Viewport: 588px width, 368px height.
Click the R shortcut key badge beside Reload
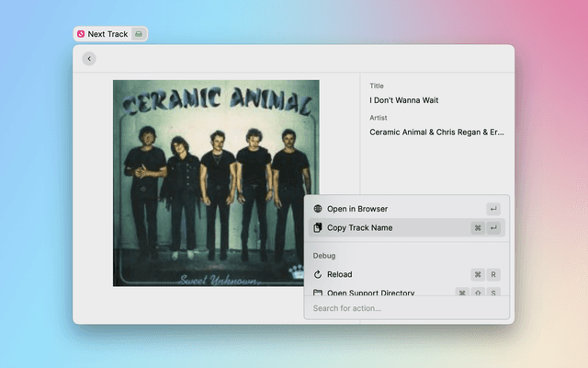click(493, 274)
